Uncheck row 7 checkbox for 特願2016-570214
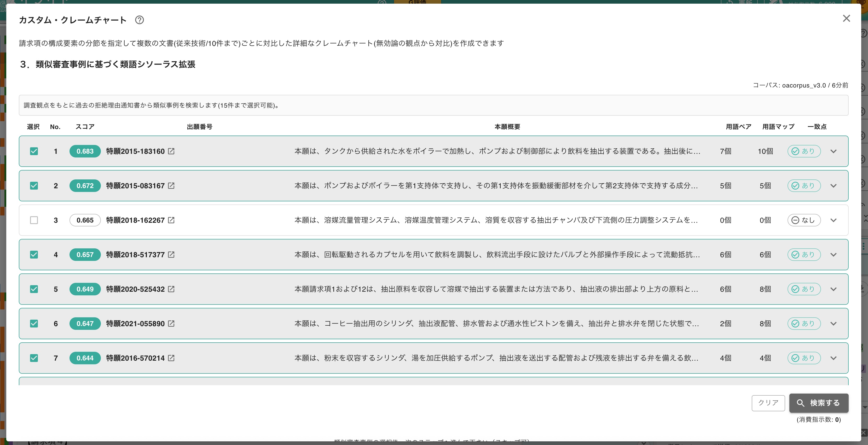Screen dimensions: 868x445 [x=34, y=358]
